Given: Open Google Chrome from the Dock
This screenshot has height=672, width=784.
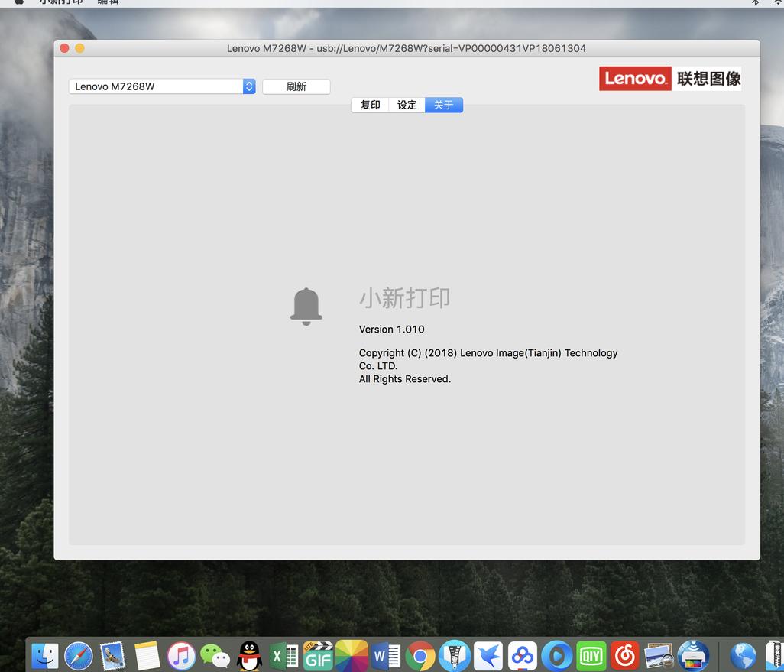Looking at the screenshot, I should tap(420, 655).
